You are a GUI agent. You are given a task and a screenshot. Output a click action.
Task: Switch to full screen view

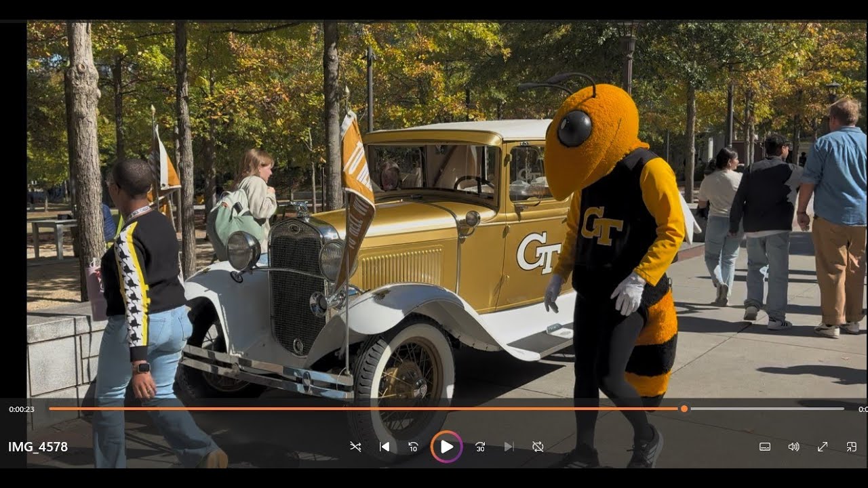point(823,447)
